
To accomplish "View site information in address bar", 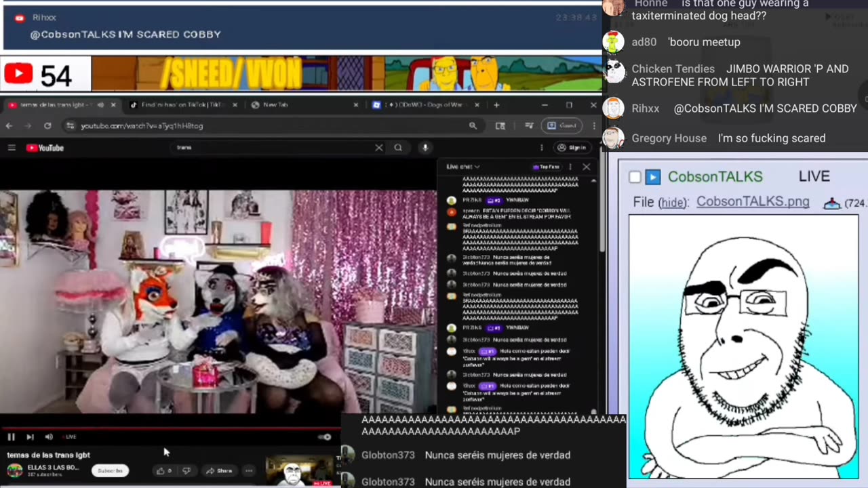I will 70,126.
